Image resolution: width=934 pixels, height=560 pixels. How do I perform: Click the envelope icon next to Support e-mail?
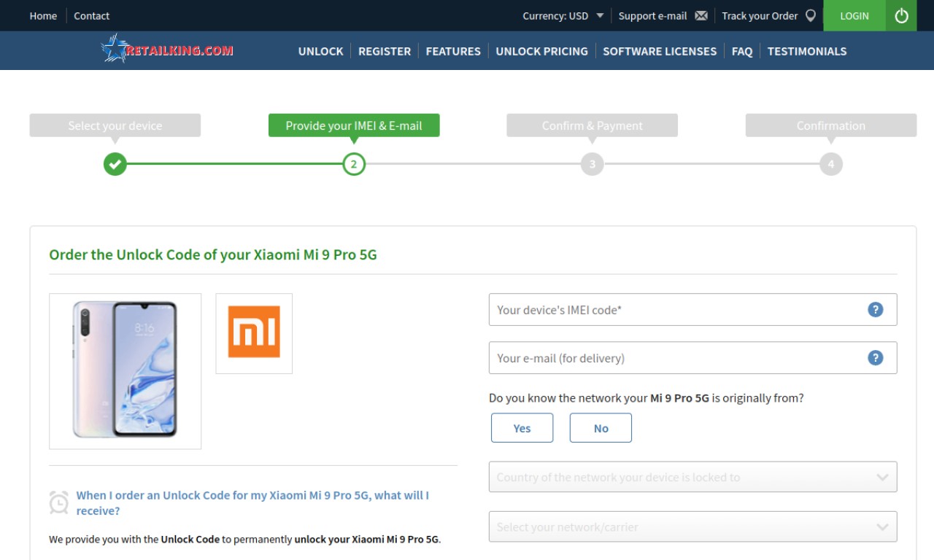[x=701, y=15]
